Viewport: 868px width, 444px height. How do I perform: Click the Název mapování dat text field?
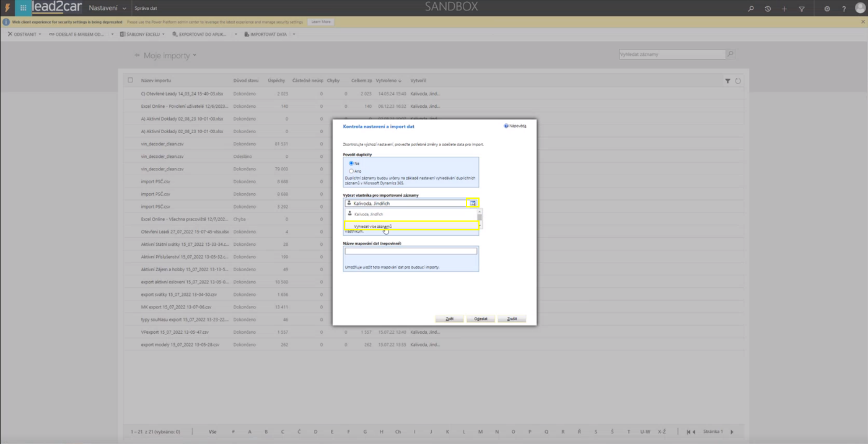click(411, 251)
